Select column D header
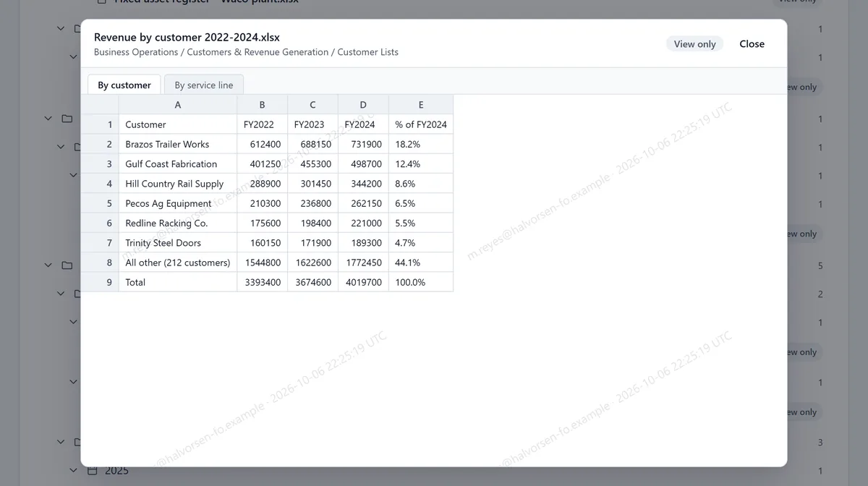The image size is (868, 486). point(364,105)
